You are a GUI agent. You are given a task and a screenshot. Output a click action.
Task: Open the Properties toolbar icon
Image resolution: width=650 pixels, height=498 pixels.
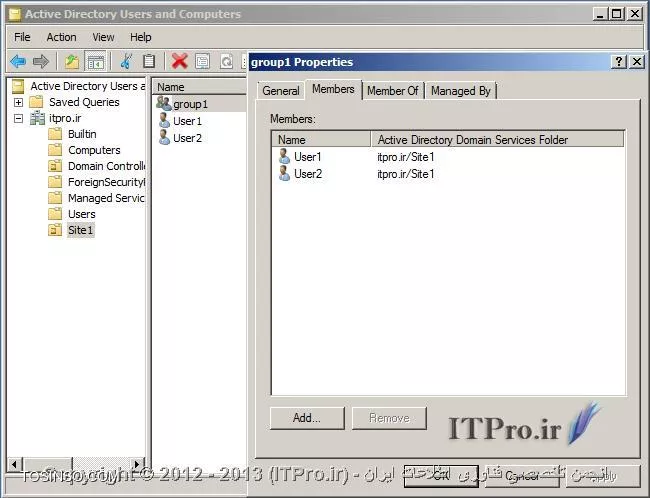[202, 61]
